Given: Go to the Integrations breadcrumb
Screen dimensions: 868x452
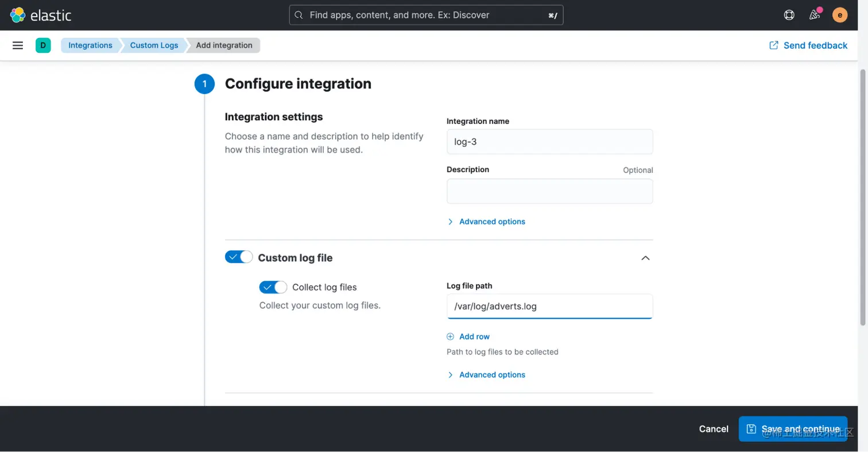Looking at the screenshot, I should coord(90,45).
